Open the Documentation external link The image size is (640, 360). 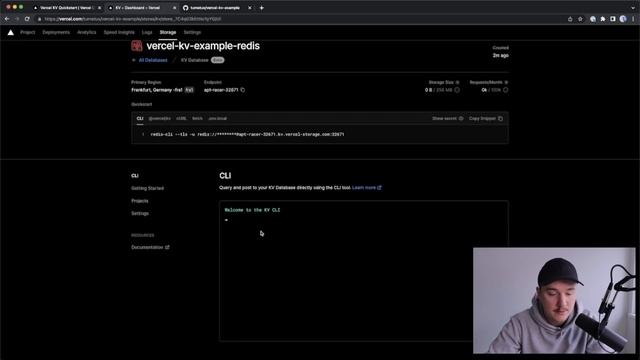(x=150, y=247)
